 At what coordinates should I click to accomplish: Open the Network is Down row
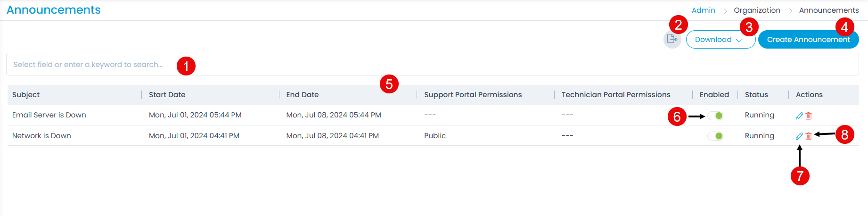click(41, 136)
